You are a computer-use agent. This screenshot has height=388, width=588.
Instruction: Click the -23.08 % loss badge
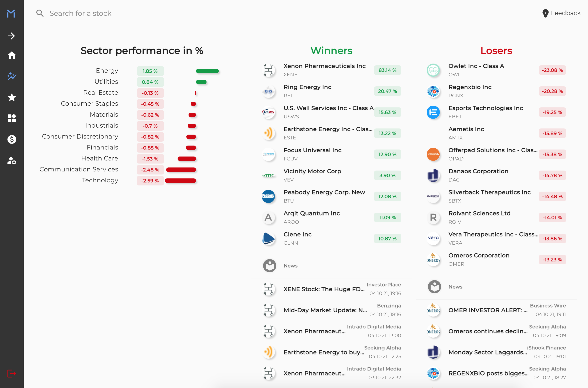tap(552, 70)
